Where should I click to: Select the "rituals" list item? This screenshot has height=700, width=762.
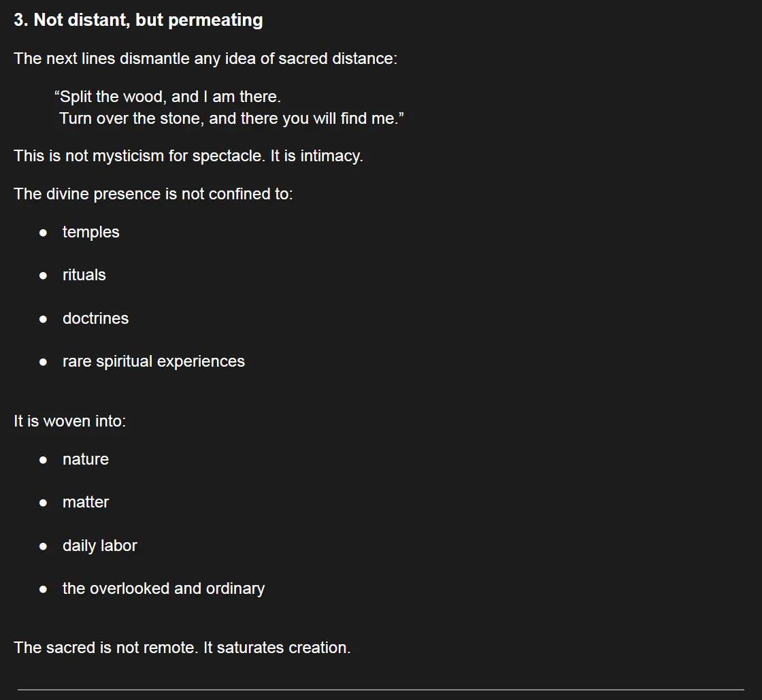84,275
